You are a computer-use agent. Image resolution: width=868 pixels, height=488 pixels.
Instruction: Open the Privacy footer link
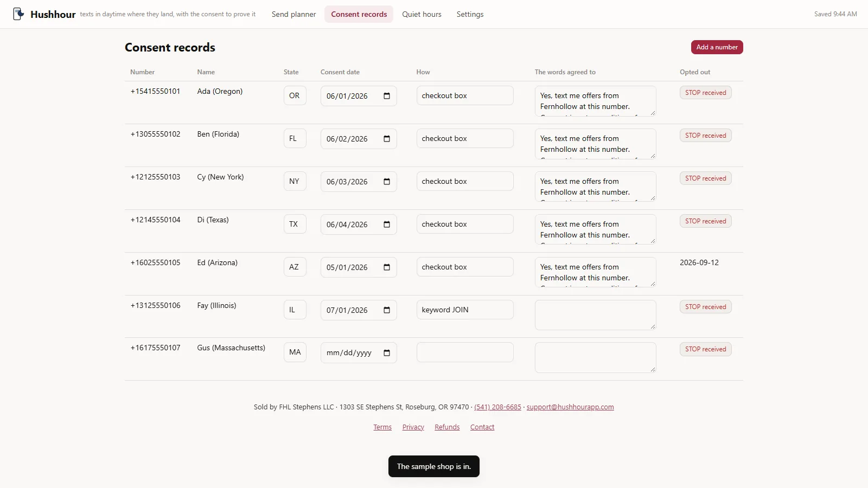tap(413, 427)
